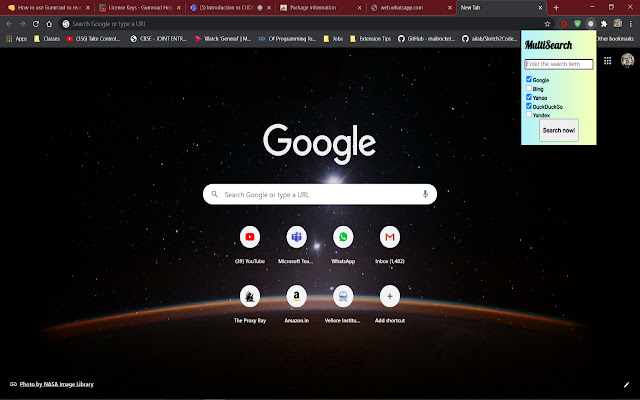Uncheck the Yahoo checkbox
The image size is (640, 400).
point(529,97)
